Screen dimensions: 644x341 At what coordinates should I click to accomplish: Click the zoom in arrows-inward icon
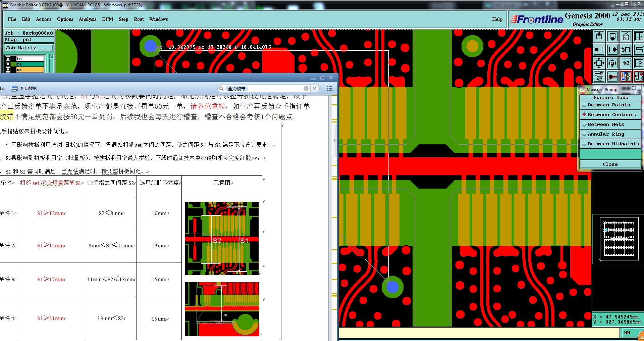(599, 63)
